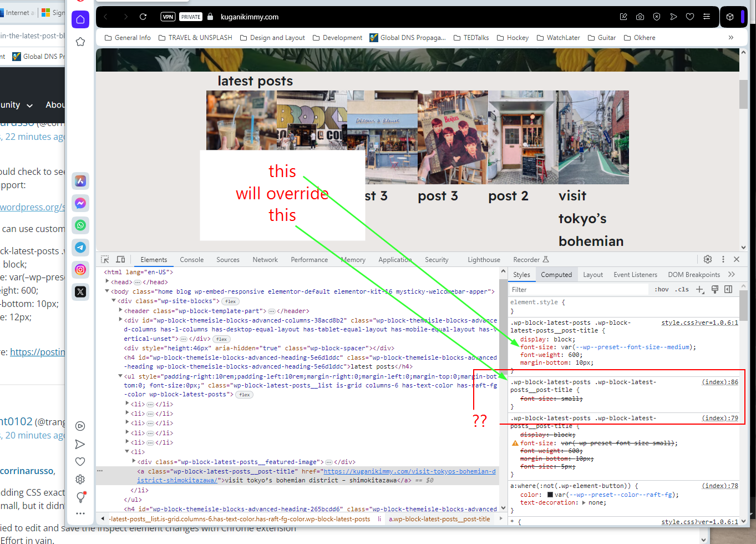Open the Console tab in DevTools
This screenshot has height=544, width=756.
tap(191, 259)
